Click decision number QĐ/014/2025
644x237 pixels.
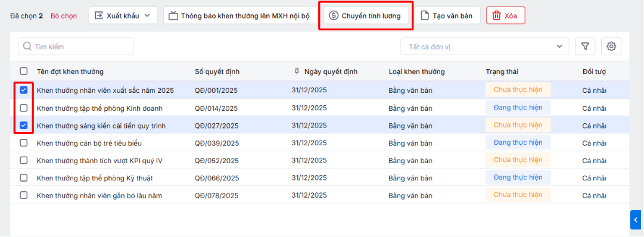pyautogui.click(x=216, y=108)
